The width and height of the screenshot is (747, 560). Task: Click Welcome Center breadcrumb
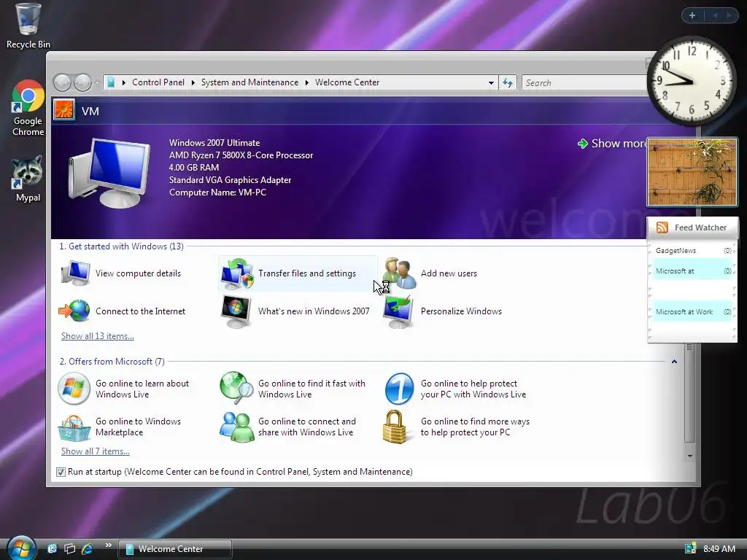click(x=347, y=82)
